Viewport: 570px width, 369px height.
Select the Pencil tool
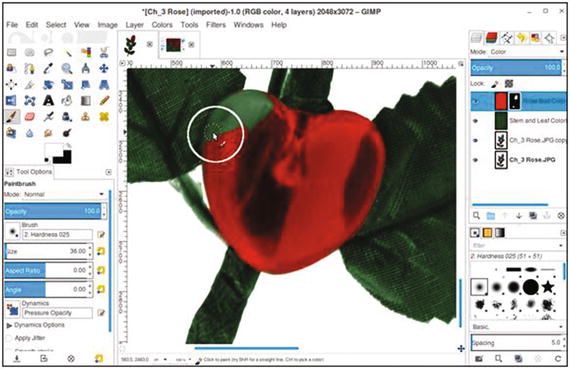point(104,101)
